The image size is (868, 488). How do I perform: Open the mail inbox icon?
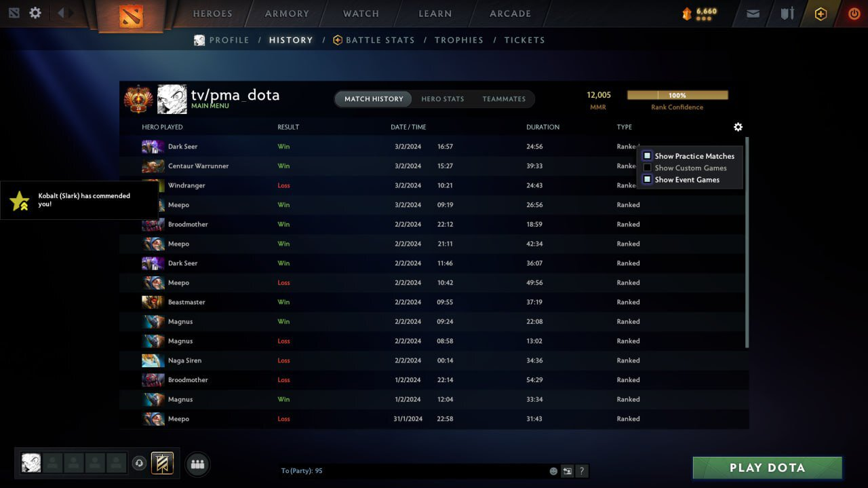click(x=753, y=14)
